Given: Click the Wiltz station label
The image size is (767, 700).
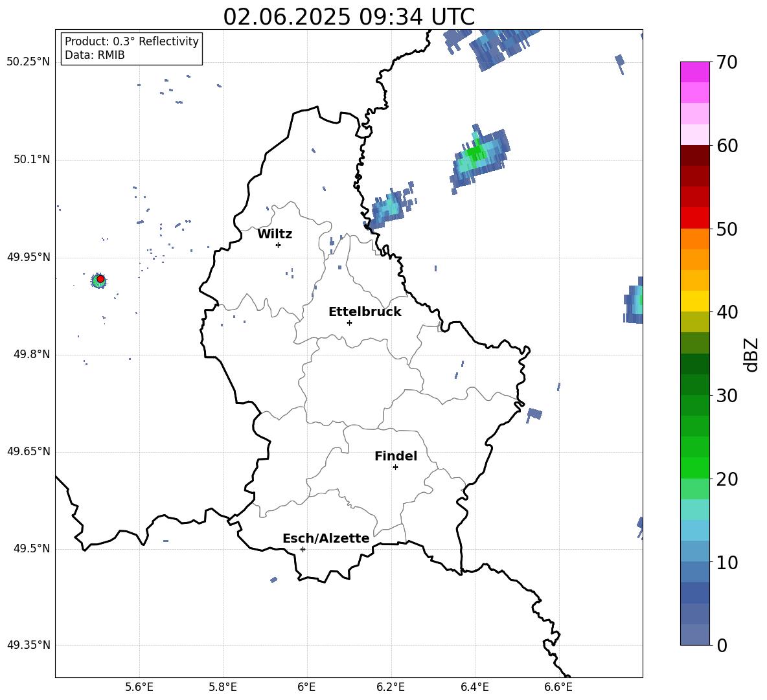Looking at the screenshot, I should pyautogui.click(x=275, y=234).
